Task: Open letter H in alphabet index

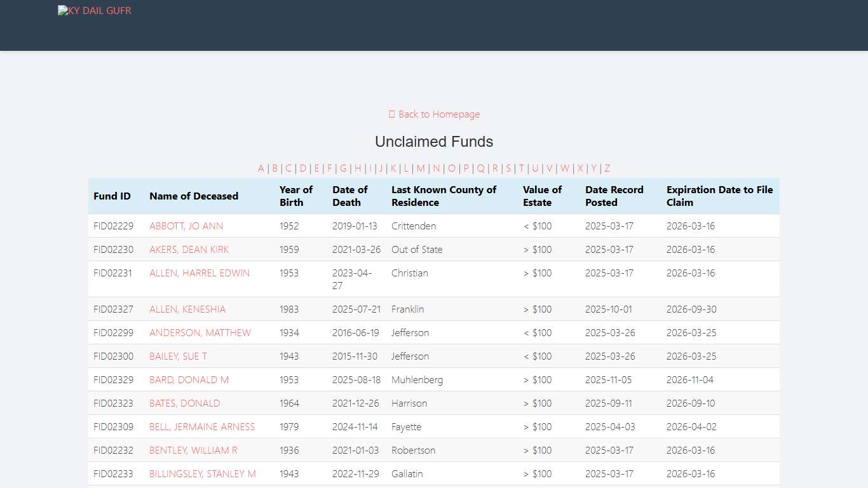Action: pos(358,168)
